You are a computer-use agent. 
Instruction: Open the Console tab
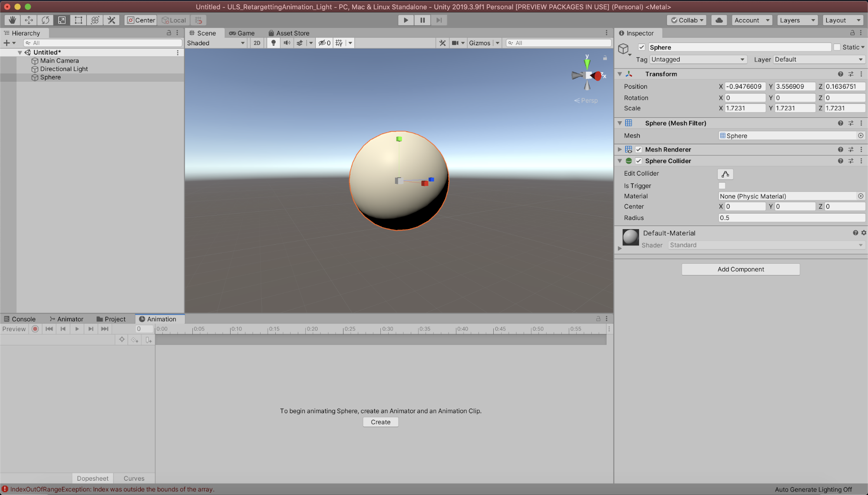[x=20, y=319]
